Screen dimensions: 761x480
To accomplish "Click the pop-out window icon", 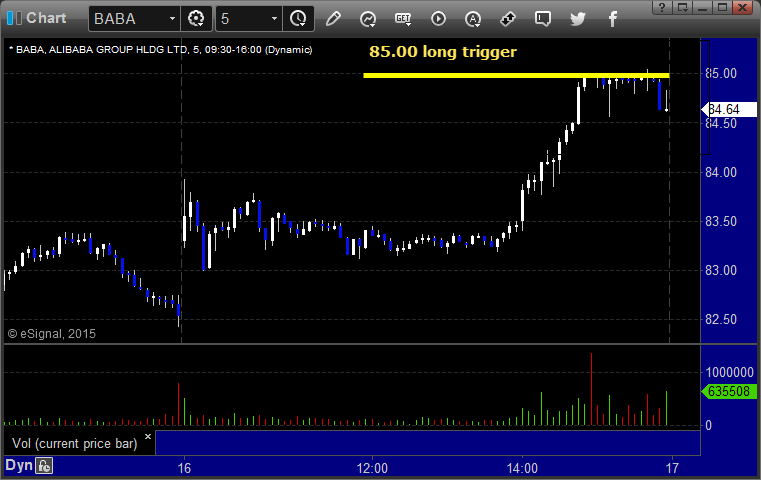I will pos(682,7).
